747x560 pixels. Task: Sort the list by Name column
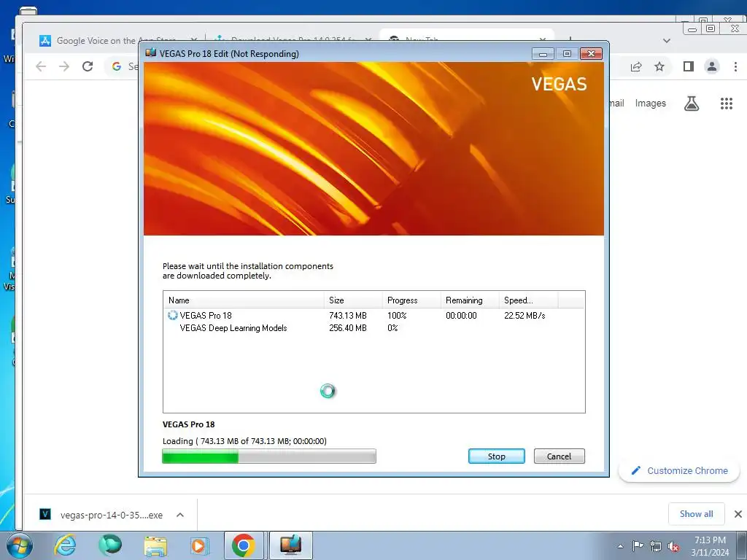[244, 300]
